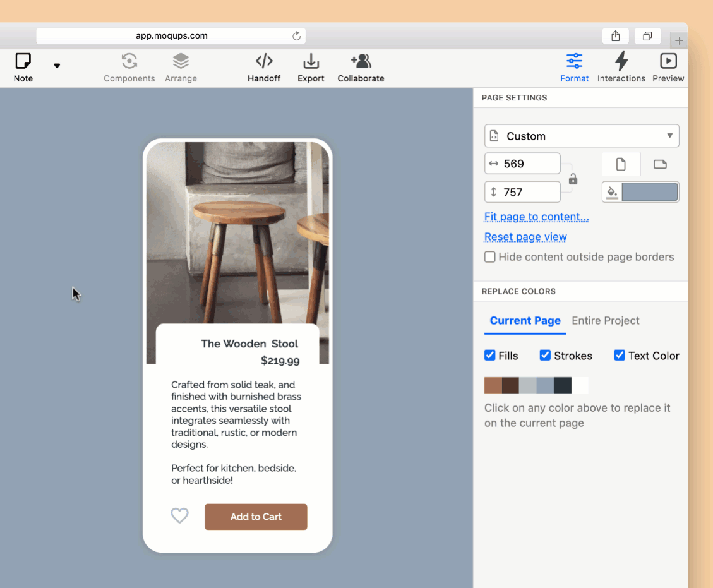The image size is (713, 588).
Task: Expand the Custom page size dropdown
Action: point(582,136)
